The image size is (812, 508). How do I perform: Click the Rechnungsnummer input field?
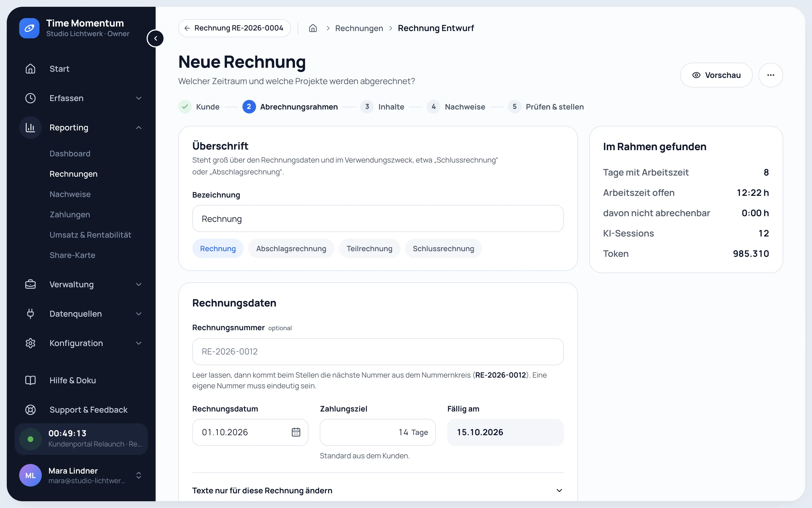tap(378, 351)
